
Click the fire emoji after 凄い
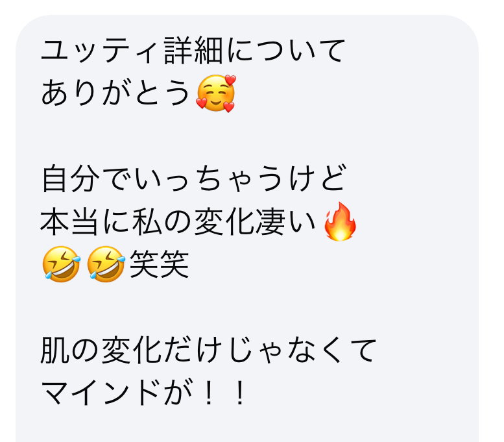(x=340, y=221)
